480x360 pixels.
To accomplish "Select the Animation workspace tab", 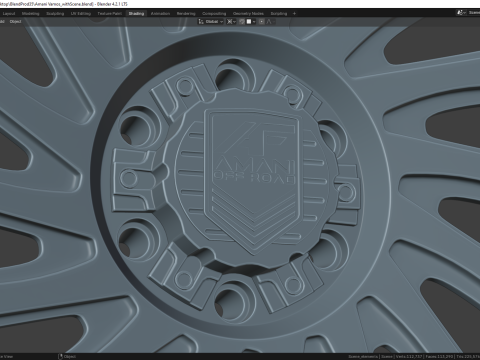I will [160, 14].
